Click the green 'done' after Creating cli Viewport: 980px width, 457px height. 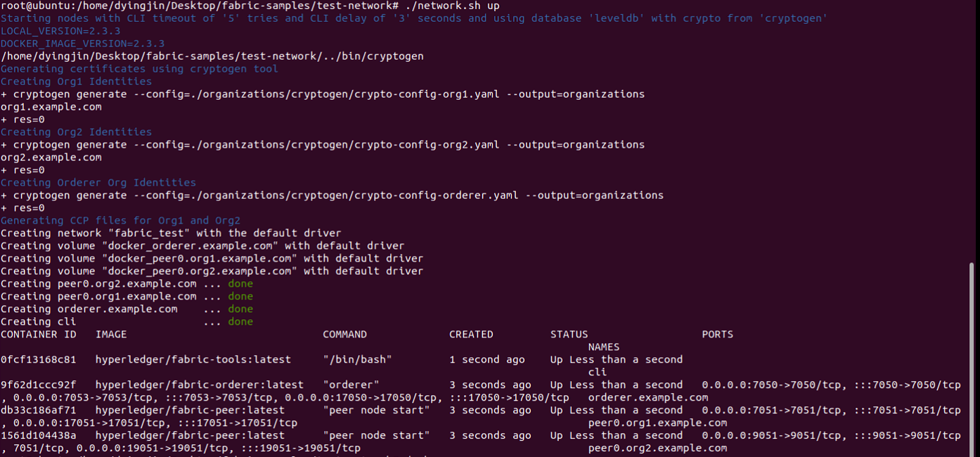click(240, 322)
